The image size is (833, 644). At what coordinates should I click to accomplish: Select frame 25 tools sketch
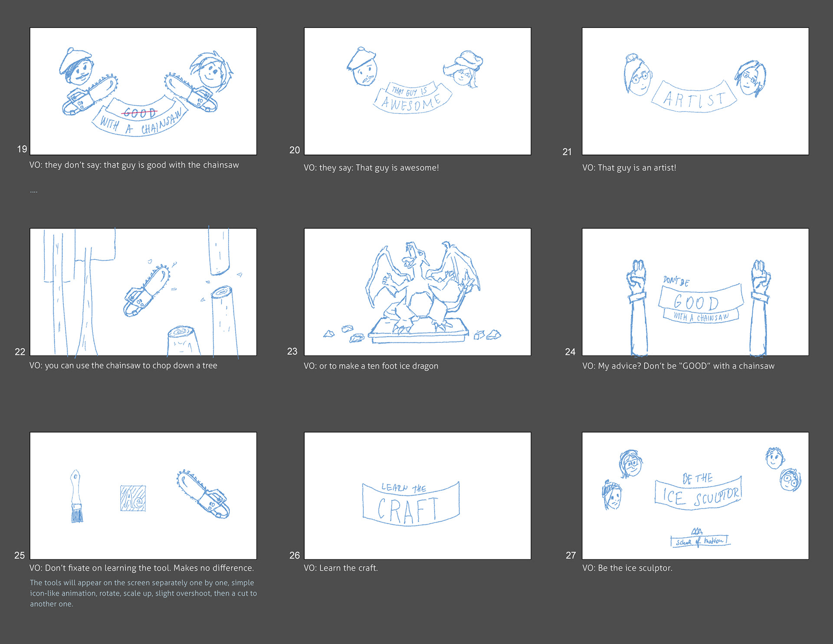click(x=143, y=496)
